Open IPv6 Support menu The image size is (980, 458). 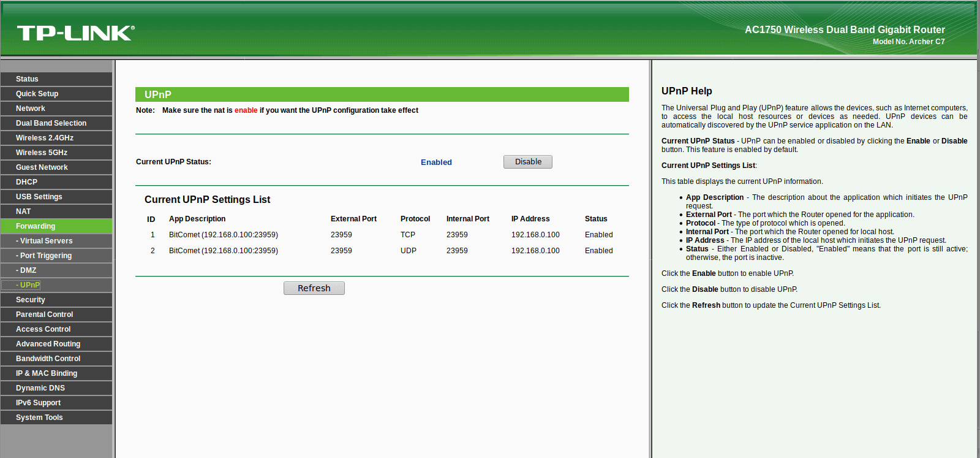pos(56,403)
